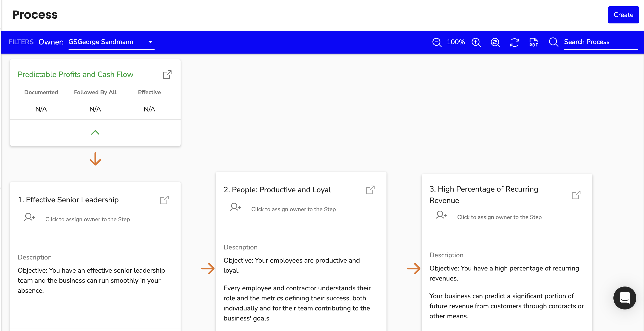Select the step title 2. People: Productive and Loyal

tap(277, 190)
